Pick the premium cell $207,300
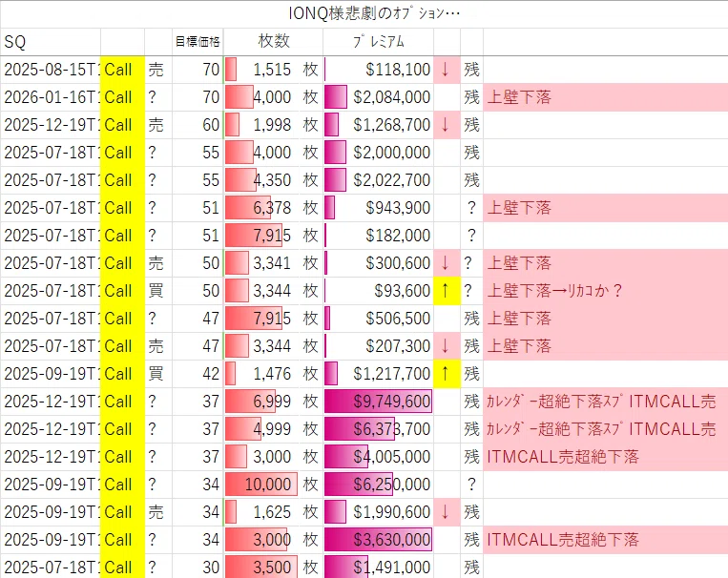This screenshot has height=578, width=728. (379, 346)
